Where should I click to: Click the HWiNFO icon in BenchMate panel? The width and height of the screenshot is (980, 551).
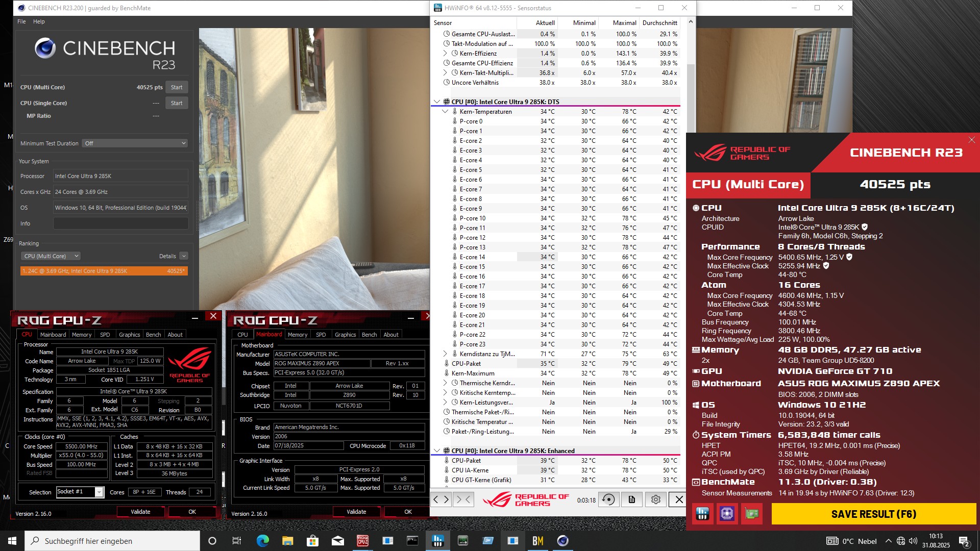[702, 514]
